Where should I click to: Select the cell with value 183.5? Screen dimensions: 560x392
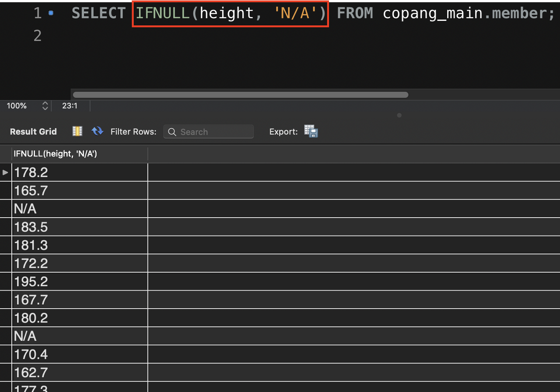click(x=80, y=227)
